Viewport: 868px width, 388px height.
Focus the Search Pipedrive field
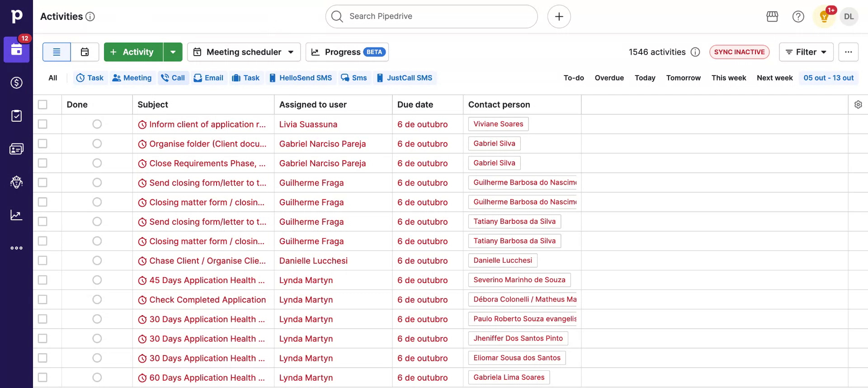pyautogui.click(x=431, y=17)
